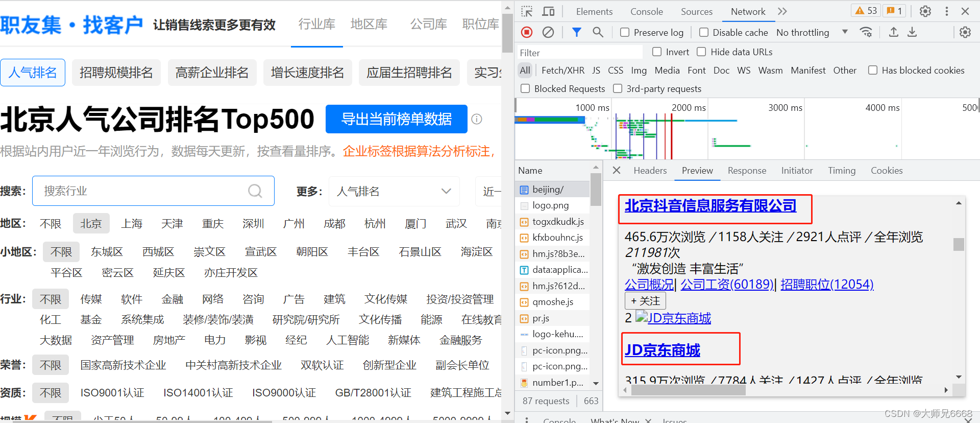Open the 人气排名 sort dropdown
The image size is (980, 423).
[394, 191]
